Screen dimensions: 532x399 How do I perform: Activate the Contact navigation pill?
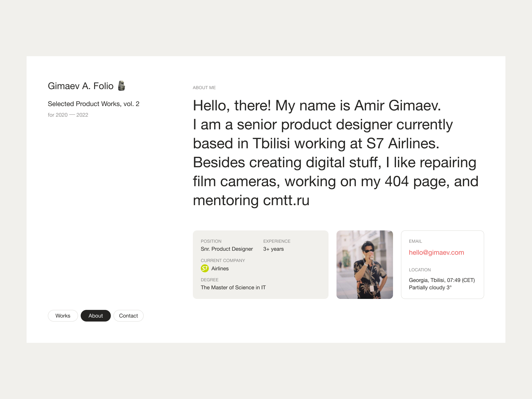pyautogui.click(x=128, y=316)
